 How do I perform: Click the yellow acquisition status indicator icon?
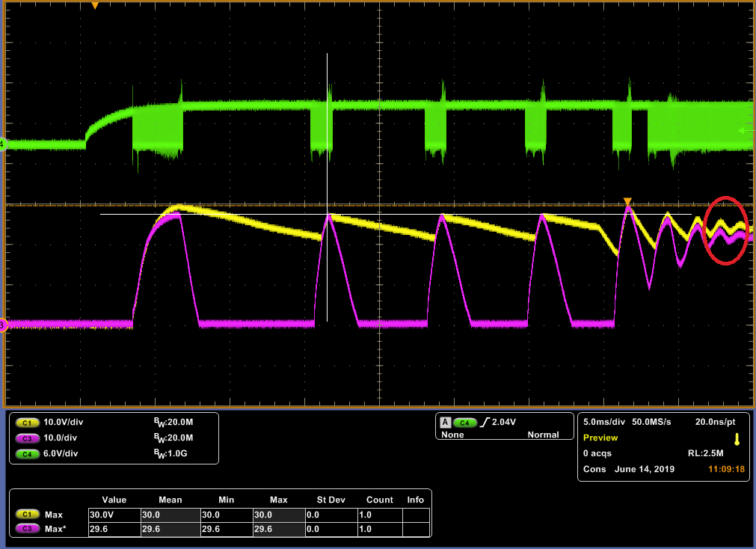[x=737, y=439]
